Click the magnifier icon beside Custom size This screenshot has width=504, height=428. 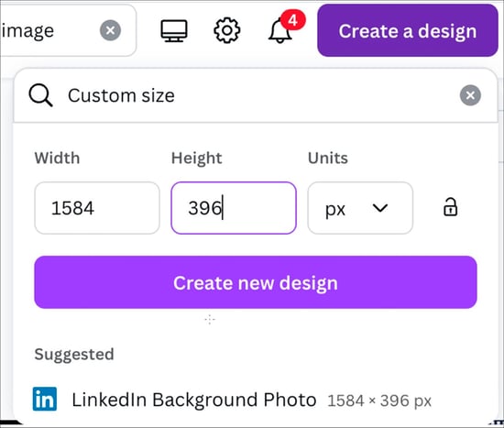(40, 95)
